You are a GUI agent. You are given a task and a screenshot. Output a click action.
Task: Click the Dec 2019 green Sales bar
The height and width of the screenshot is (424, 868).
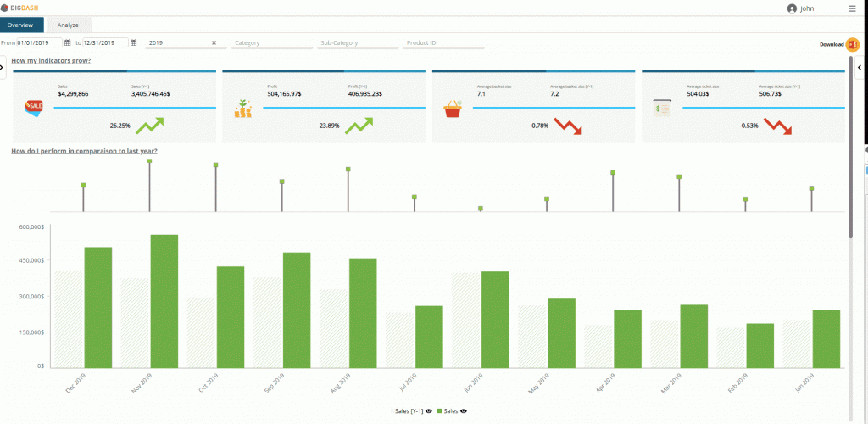(98, 308)
